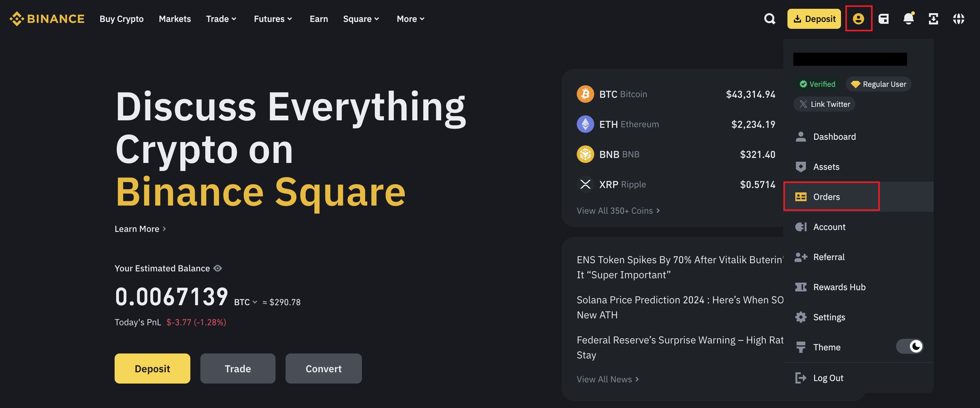Open Markets in the navigation
The width and height of the screenshot is (980, 408).
point(175,19)
